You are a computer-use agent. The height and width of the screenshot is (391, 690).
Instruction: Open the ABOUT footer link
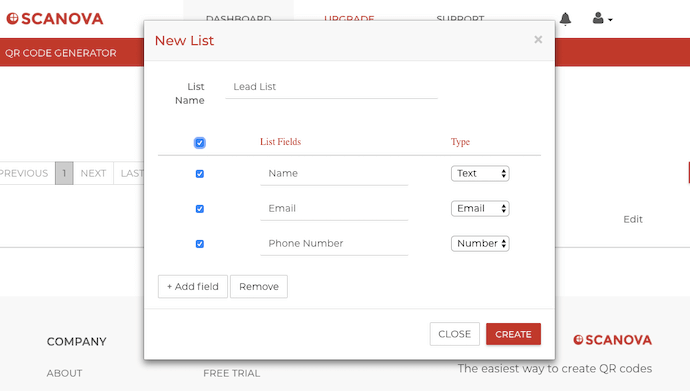coord(64,373)
